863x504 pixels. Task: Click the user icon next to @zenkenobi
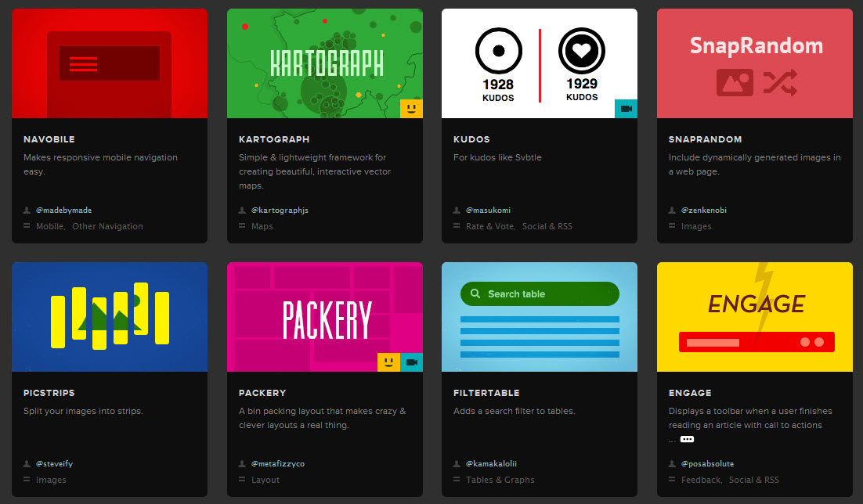coord(671,210)
